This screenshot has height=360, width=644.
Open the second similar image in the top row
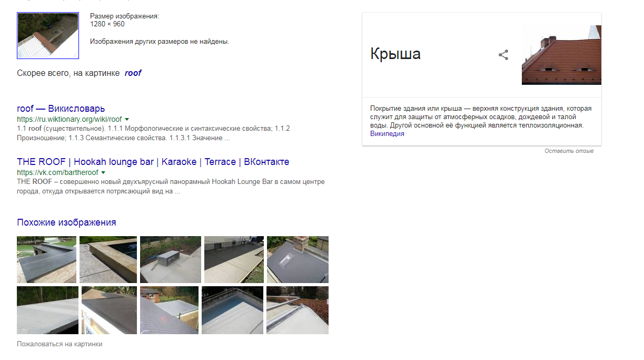pyautogui.click(x=108, y=259)
